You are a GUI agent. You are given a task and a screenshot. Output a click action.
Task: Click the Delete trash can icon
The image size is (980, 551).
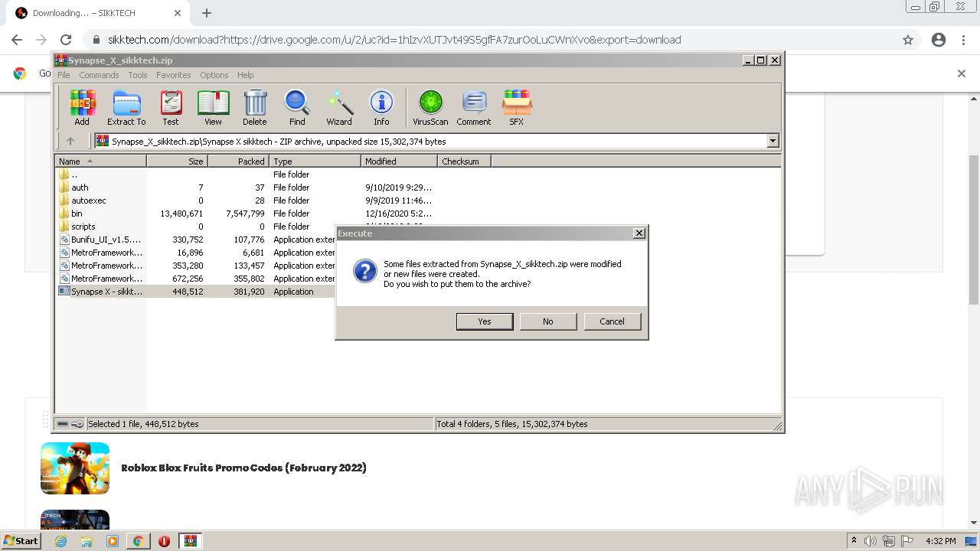point(255,107)
